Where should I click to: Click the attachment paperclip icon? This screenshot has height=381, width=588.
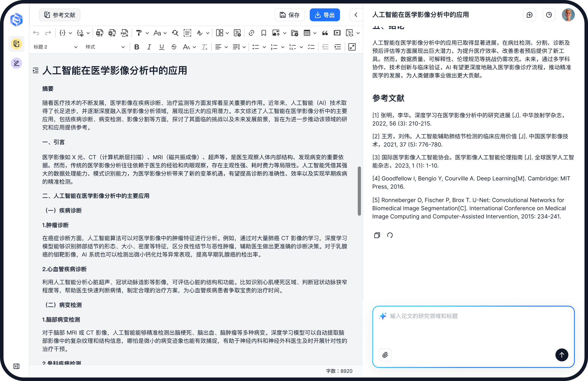385,355
